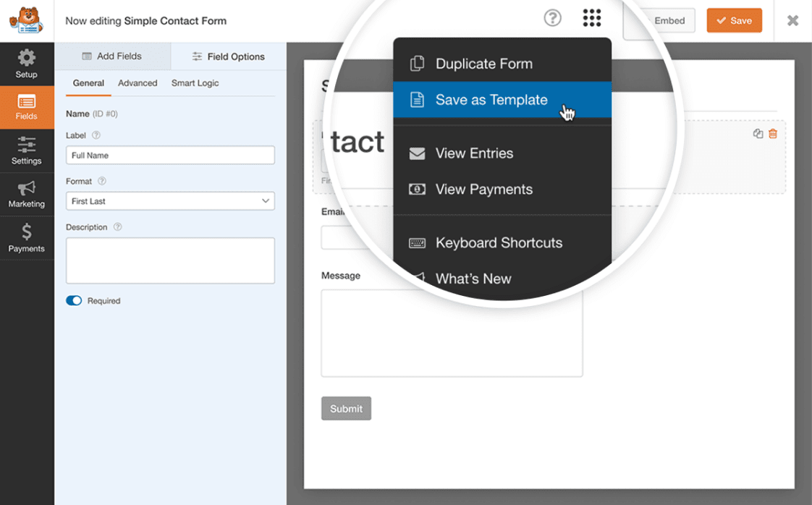The height and width of the screenshot is (505, 812).
Task: Click the grid menu dots icon
Action: [591, 18]
